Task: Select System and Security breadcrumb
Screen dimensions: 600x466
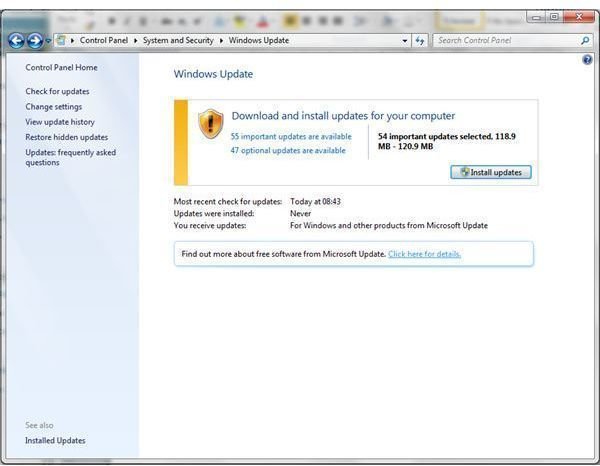Action: click(178, 40)
